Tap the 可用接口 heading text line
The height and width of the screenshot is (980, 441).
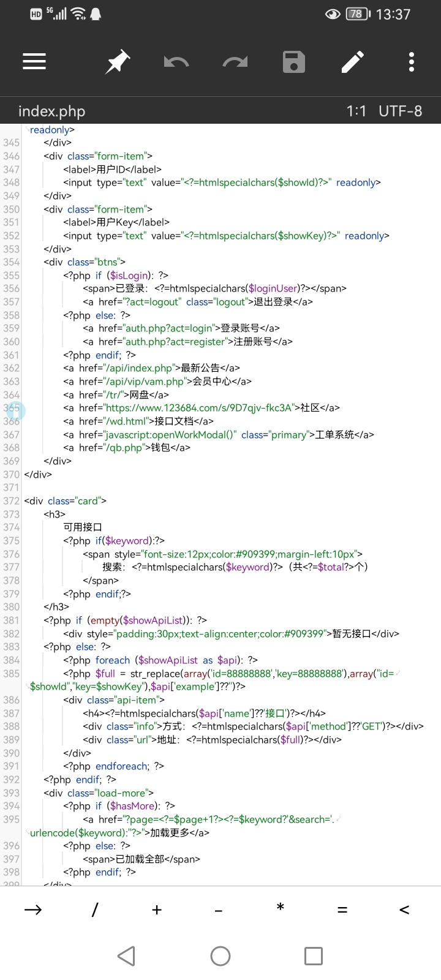tap(83, 527)
